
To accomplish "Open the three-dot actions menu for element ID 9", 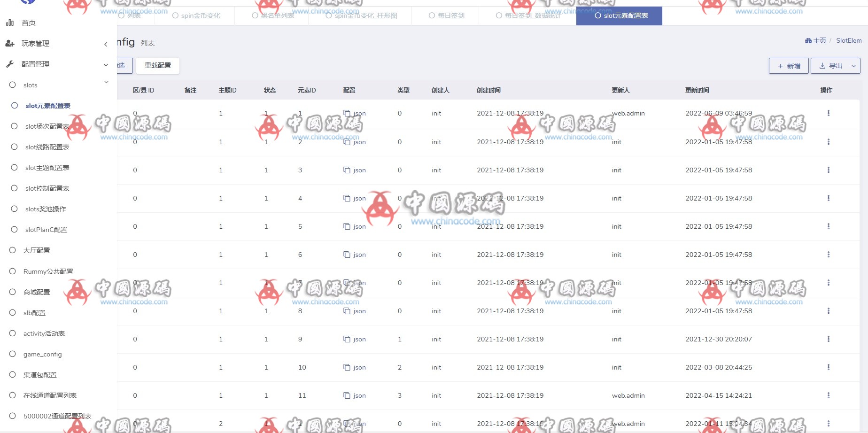I will [828, 339].
